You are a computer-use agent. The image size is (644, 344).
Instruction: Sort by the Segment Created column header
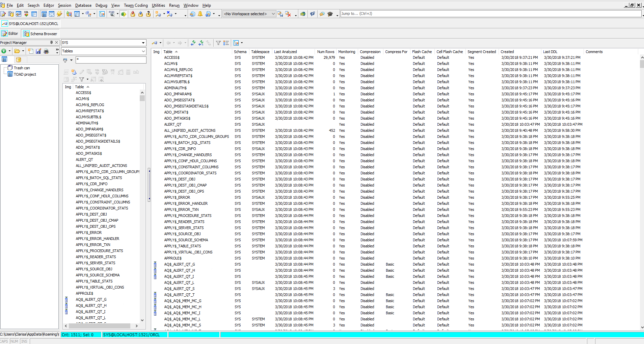tap(482, 52)
